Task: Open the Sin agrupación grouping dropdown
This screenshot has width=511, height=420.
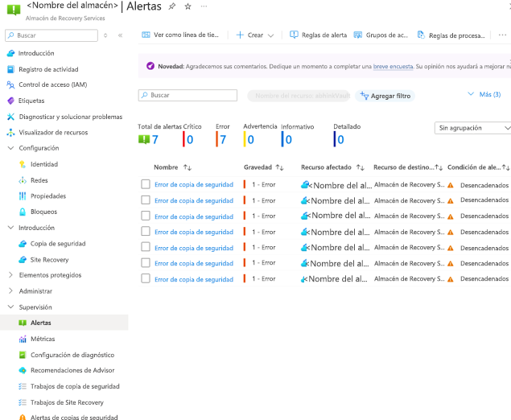Action: coord(473,128)
